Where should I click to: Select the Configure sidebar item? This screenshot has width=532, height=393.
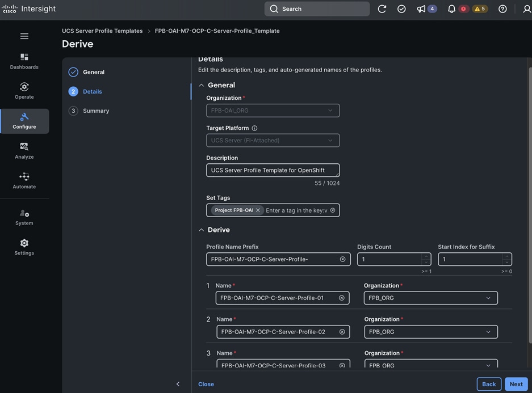coord(24,121)
